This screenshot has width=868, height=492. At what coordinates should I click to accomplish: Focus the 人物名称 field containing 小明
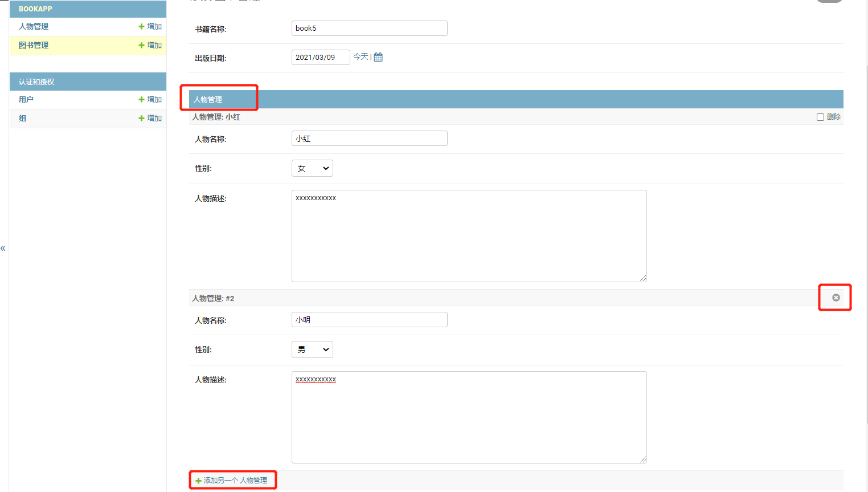[370, 320]
